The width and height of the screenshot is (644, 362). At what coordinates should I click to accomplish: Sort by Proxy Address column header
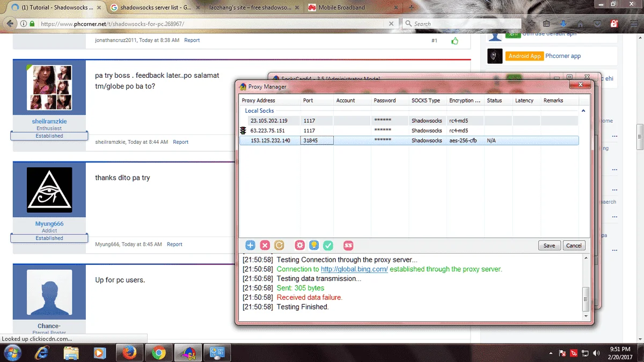270,100
